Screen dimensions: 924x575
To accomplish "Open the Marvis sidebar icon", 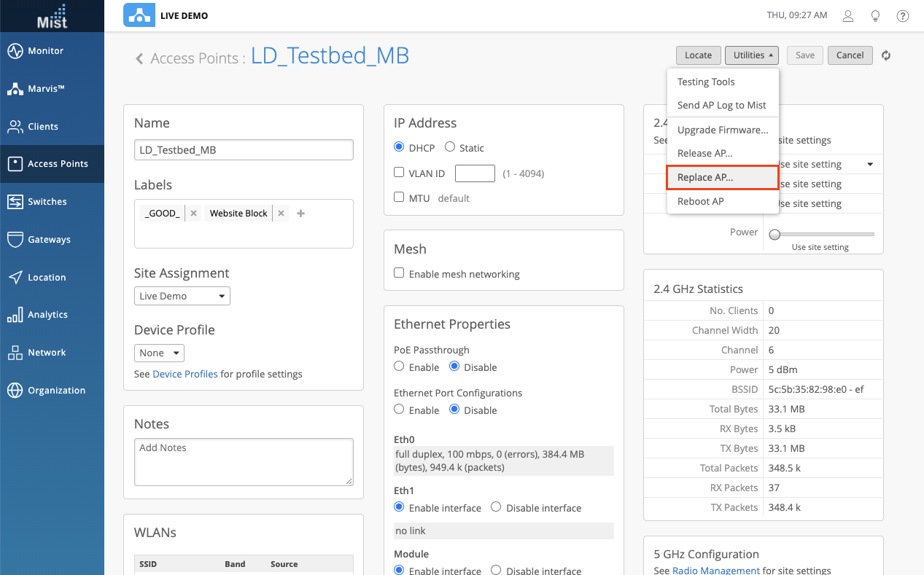I will tap(15, 89).
